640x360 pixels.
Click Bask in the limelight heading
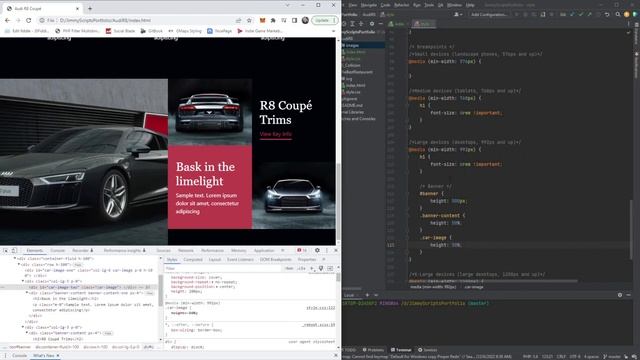point(205,174)
